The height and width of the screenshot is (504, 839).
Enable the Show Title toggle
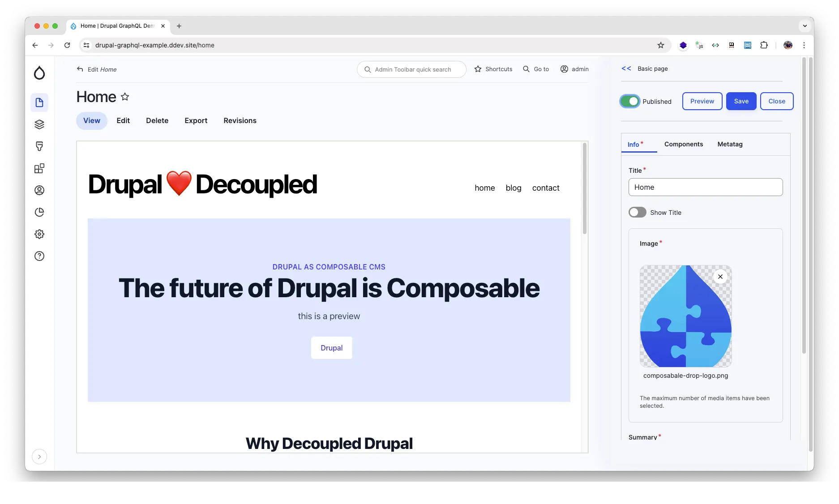click(638, 212)
